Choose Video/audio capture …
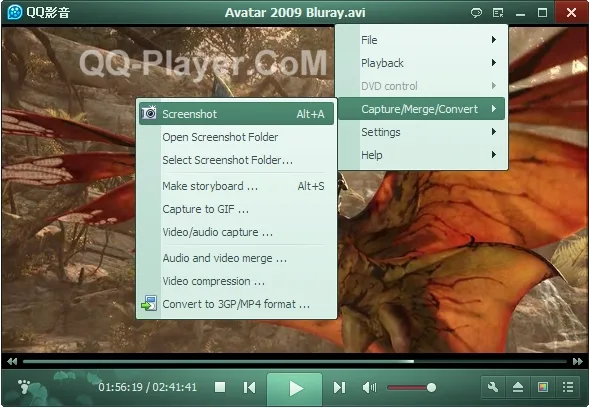 pyautogui.click(x=236, y=232)
